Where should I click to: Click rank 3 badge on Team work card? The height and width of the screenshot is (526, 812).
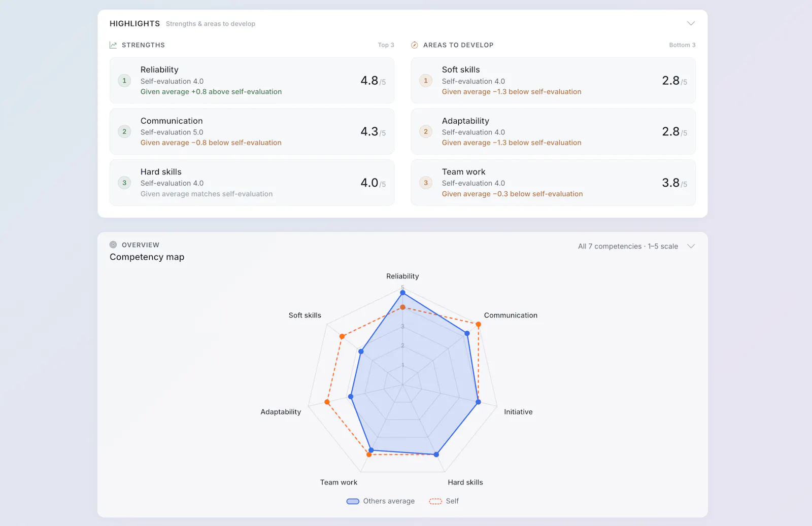pyautogui.click(x=426, y=183)
